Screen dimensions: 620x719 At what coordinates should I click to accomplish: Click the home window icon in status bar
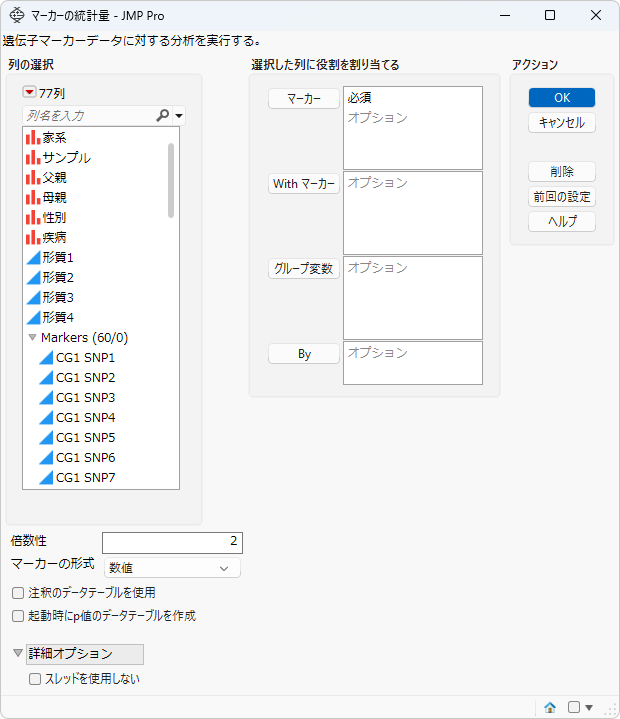point(550,707)
